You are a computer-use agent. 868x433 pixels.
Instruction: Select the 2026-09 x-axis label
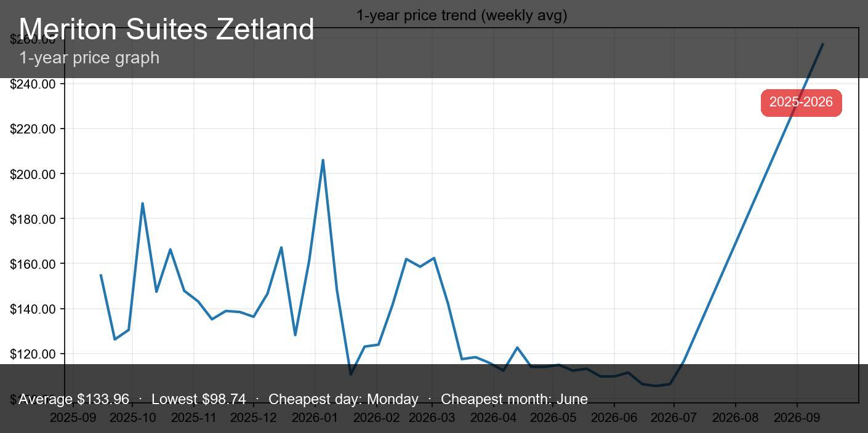797,418
